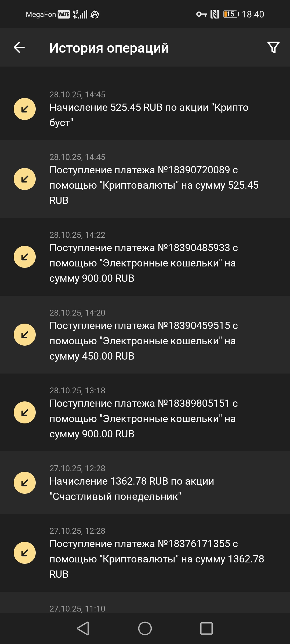
Task: Open recent apps with the square button
Action: (x=206, y=628)
